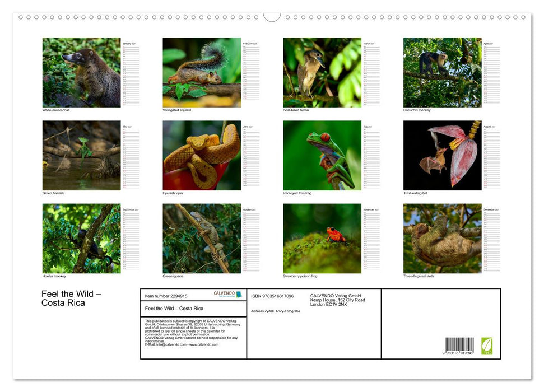Click the February month heading
Screen dimensions: 544x392
(250, 44)
